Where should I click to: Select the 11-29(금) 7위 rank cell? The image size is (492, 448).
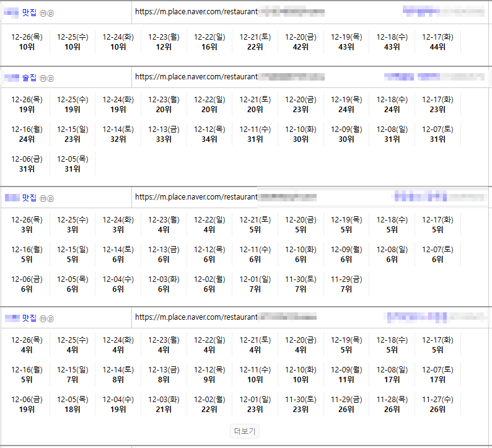click(346, 284)
